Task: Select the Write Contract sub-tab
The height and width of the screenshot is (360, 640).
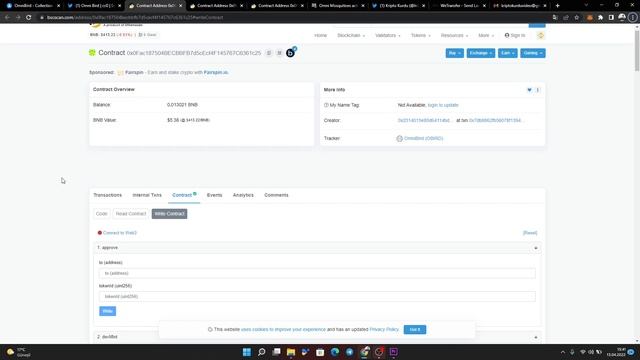Action: point(169,214)
